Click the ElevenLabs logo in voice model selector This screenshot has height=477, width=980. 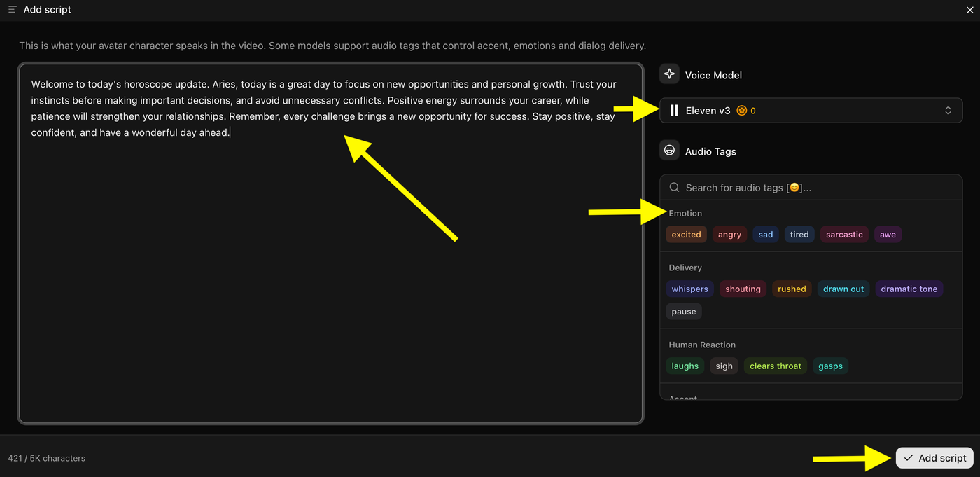pos(674,111)
